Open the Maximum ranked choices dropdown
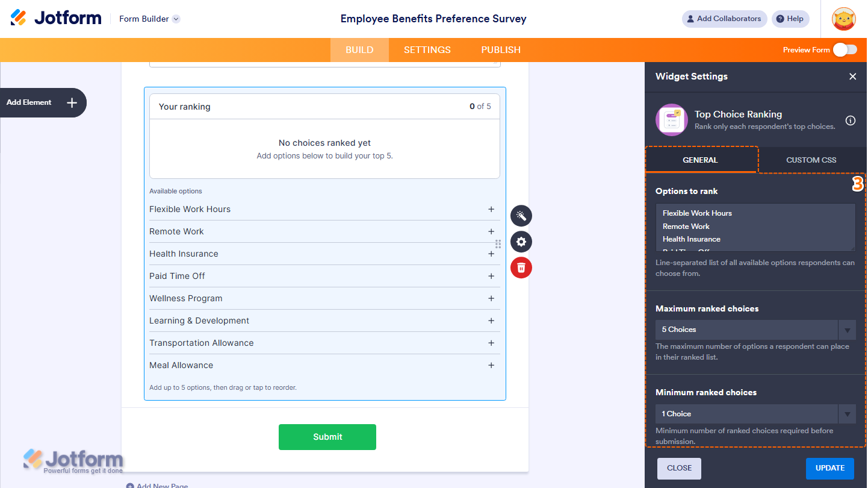The width and height of the screenshot is (868, 488). [x=755, y=330]
